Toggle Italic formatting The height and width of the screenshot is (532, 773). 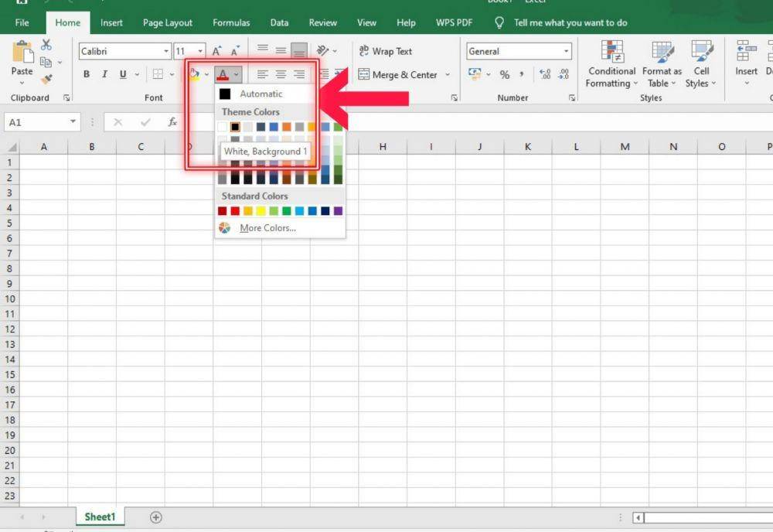coord(104,74)
